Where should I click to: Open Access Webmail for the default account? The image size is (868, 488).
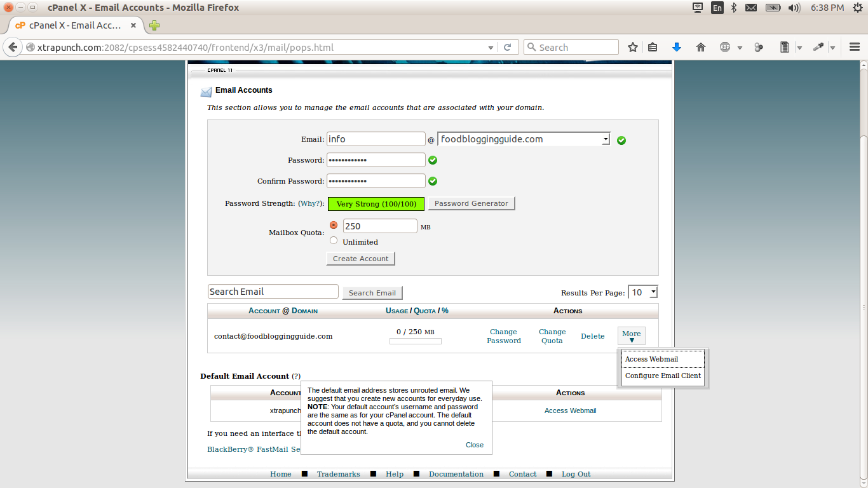(571, 410)
